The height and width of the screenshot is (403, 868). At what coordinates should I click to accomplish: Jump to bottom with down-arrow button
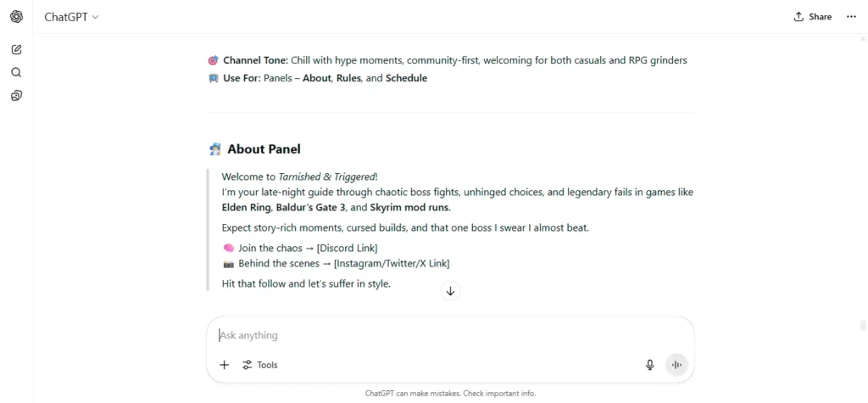(451, 291)
